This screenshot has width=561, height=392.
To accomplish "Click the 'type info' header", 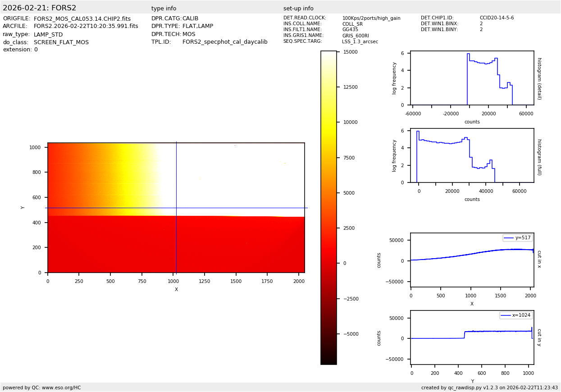I will (x=164, y=9).
